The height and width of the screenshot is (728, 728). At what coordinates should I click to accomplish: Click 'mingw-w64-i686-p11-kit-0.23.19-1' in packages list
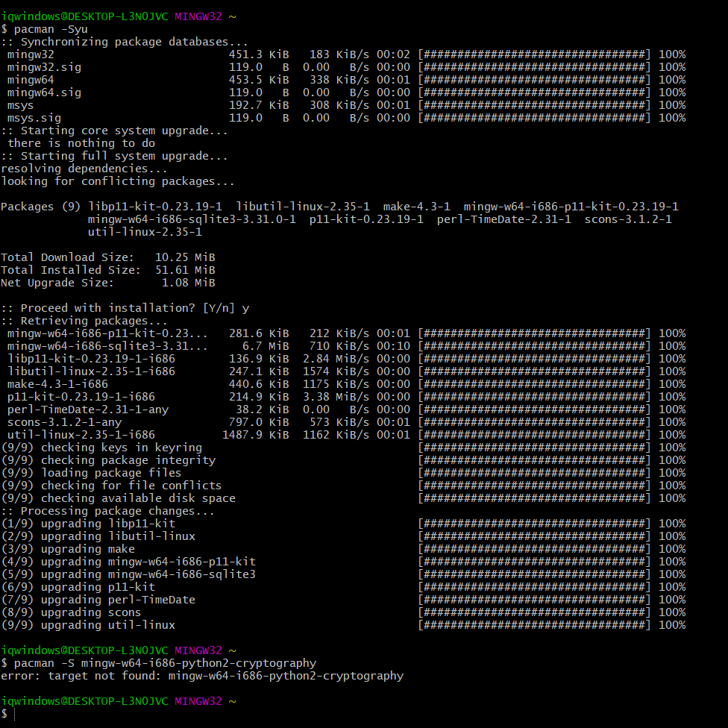571,207
